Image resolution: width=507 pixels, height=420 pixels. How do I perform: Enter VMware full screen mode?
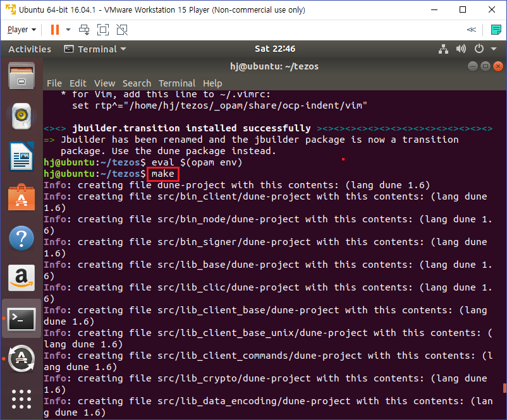[103, 30]
